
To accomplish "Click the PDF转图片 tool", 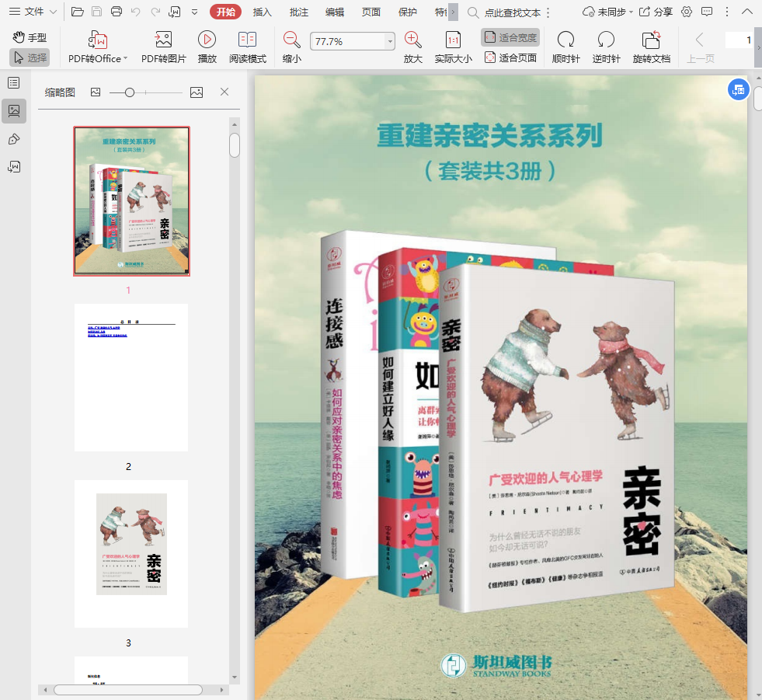I will click(x=164, y=47).
